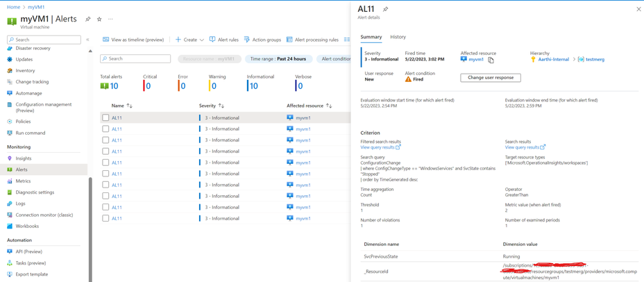Image resolution: width=644 pixels, height=282 pixels.
Task: Focus the alerts list Search field
Action: pos(135,59)
